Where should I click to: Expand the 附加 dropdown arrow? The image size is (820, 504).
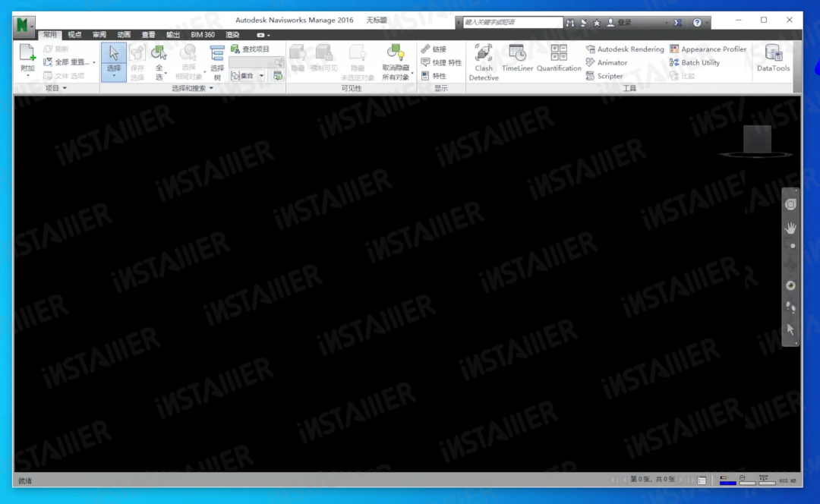(x=27, y=77)
